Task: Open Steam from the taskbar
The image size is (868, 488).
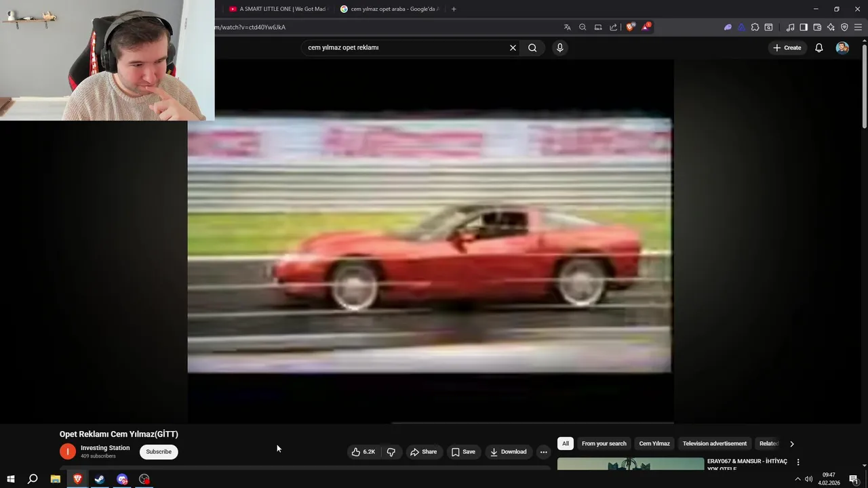Action: point(100,479)
